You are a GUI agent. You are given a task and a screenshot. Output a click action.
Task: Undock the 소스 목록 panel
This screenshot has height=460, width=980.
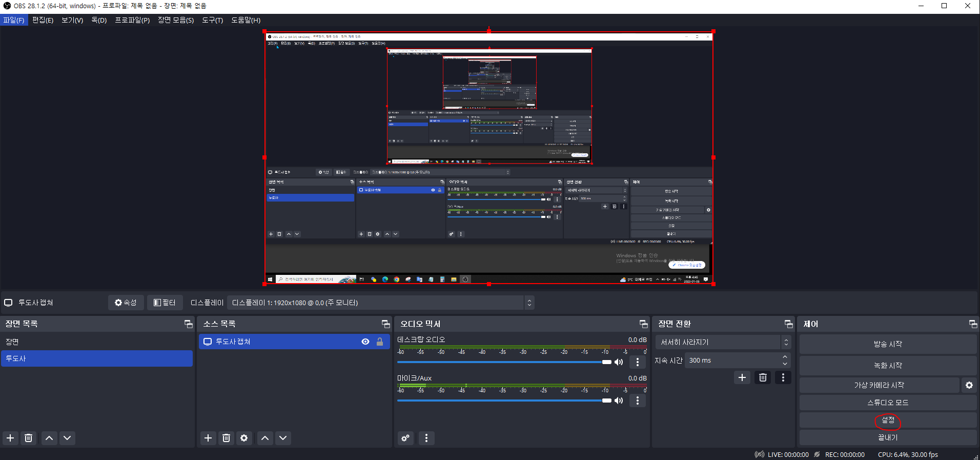pyautogui.click(x=386, y=324)
